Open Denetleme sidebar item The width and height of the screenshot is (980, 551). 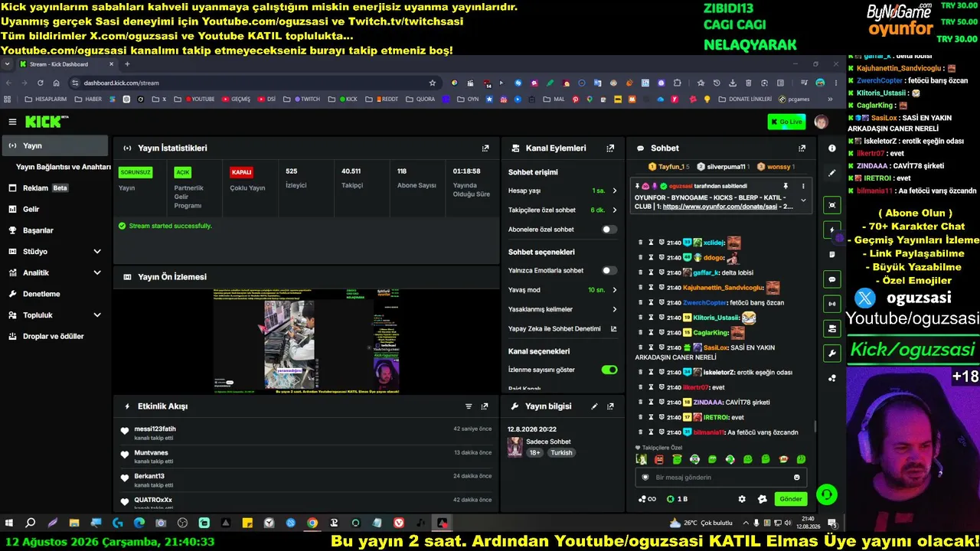(54, 294)
